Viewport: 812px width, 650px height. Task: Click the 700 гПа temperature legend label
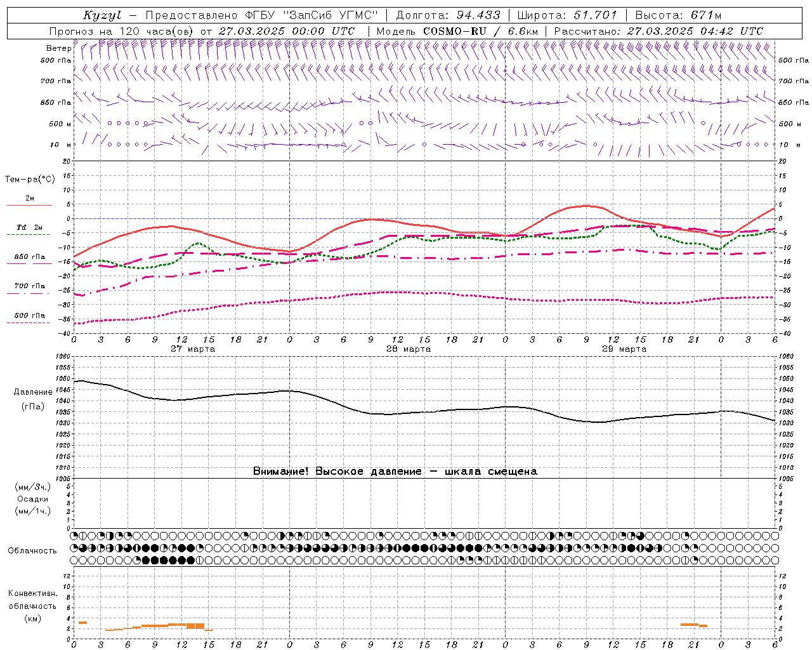[x=29, y=286]
